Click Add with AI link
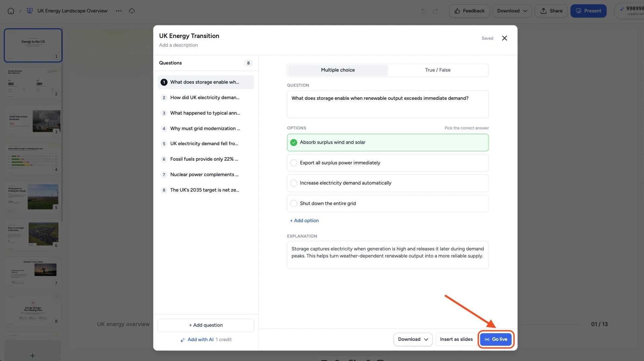The image size is (644, 361). pyautogui.click(x=200, y=339)
